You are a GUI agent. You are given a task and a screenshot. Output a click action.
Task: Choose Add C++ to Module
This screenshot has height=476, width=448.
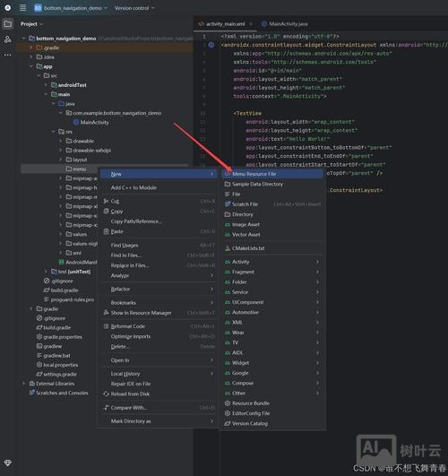158,187
